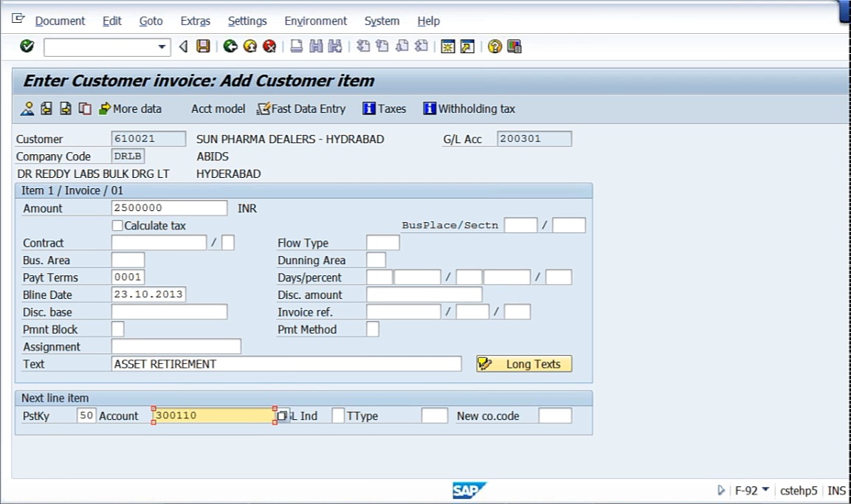Click the More data button
Viewport: 851px width, 504px height.
(130, 109)
